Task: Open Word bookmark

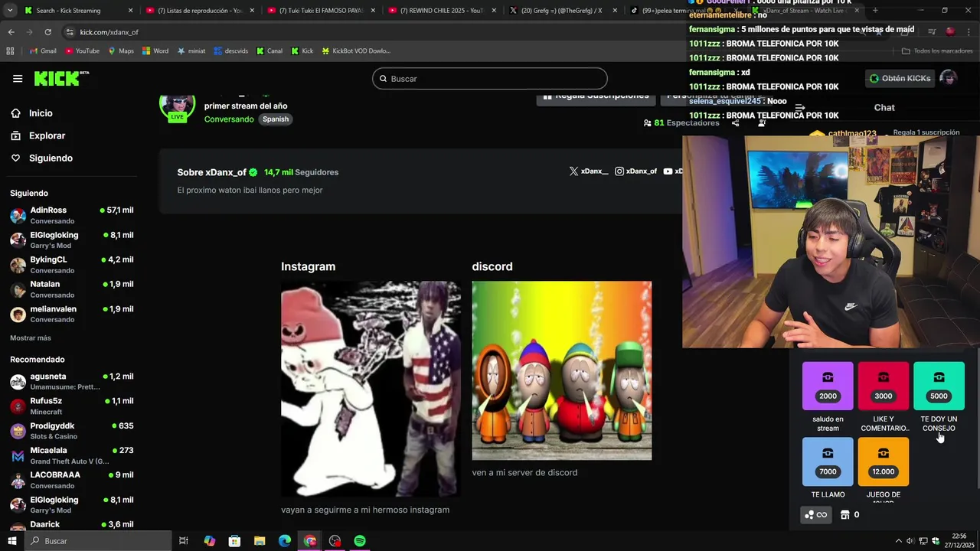Action: point(155,51)
